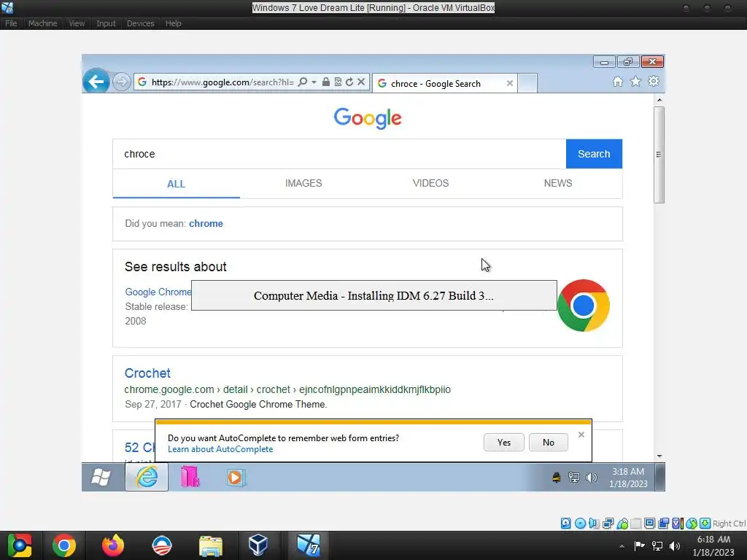Screen dimensions: 747x560
Task: Open the VirtualBox View menu
Action: click(76, 23)
